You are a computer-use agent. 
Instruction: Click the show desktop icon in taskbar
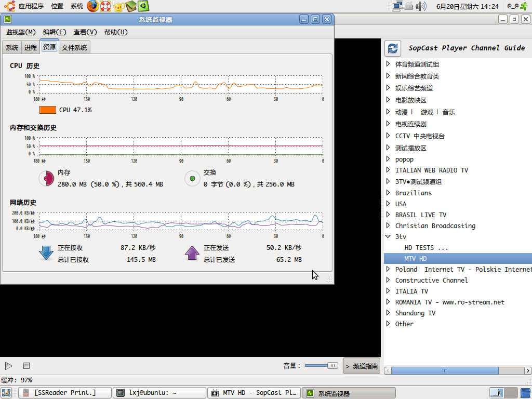tap(6, 393)
